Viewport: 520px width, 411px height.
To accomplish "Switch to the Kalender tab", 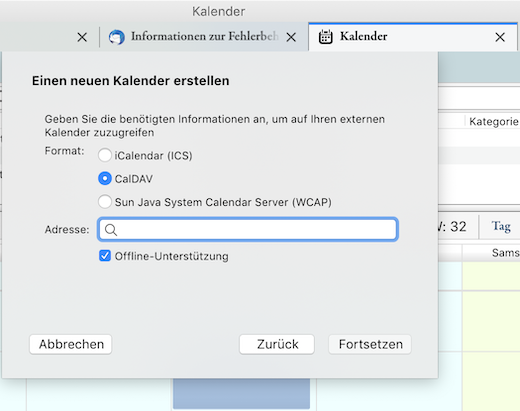I will tap(413, 37).
